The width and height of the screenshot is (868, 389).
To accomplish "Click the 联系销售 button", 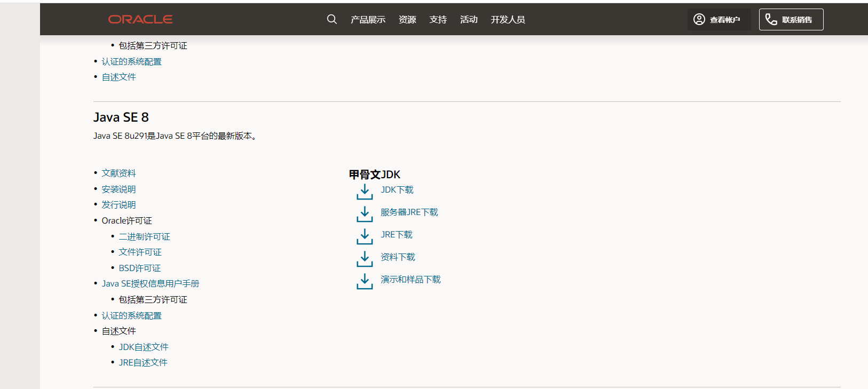I will click(791, 19).
